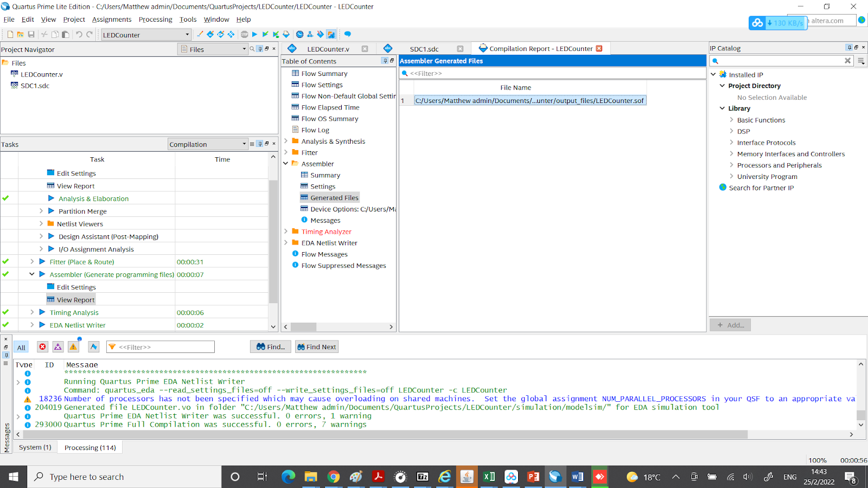Viewport: 868px width, 488px height.
Task: Click the Tasks panel vertical scrollbar
Action: pos(273,242)
